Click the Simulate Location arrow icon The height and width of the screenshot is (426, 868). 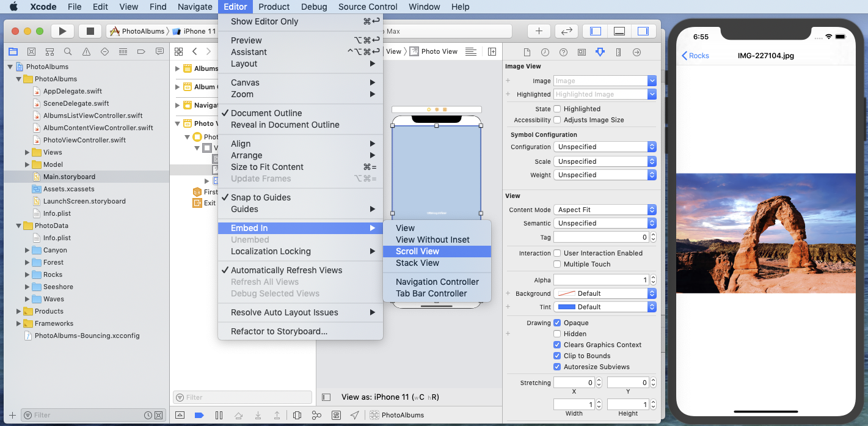coord(355,415)
